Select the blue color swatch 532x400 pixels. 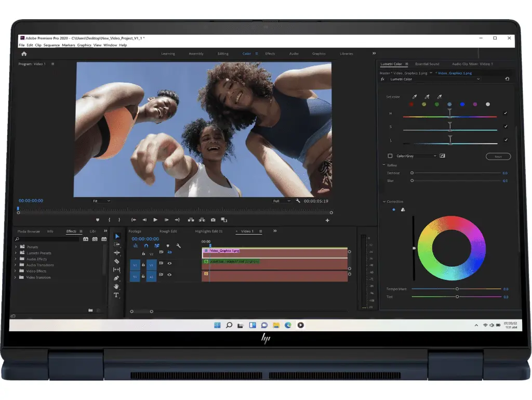click(x=462, y=104)
